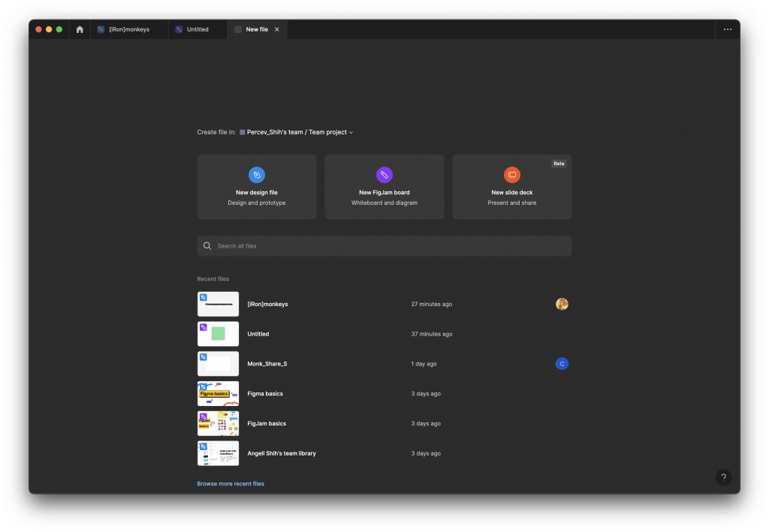Click the search magnifier icon
Image resolution: width=769 pixels, height=532 pixels.
[x=207, y=246]
